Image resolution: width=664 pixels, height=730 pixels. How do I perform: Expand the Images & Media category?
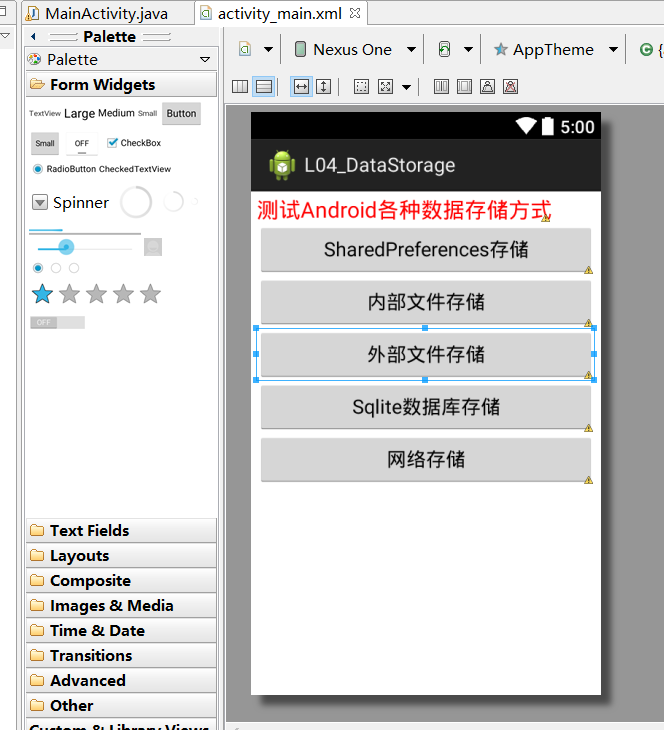(121, 605)
